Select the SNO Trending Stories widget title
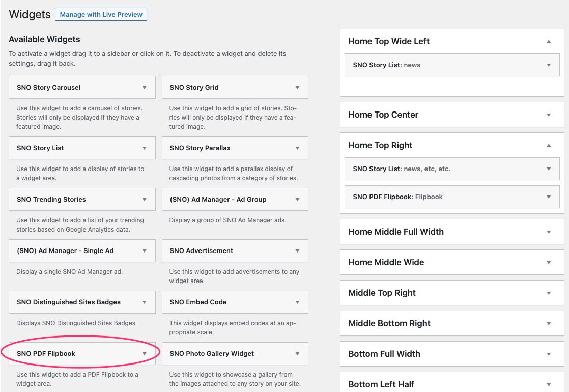569x392 pixels. [51, 199]
